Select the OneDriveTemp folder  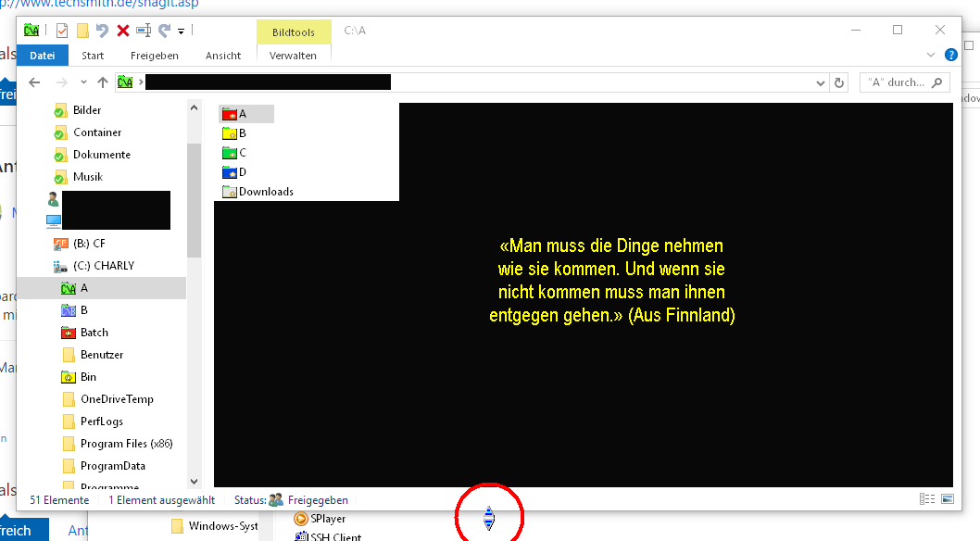coord(117,399)
